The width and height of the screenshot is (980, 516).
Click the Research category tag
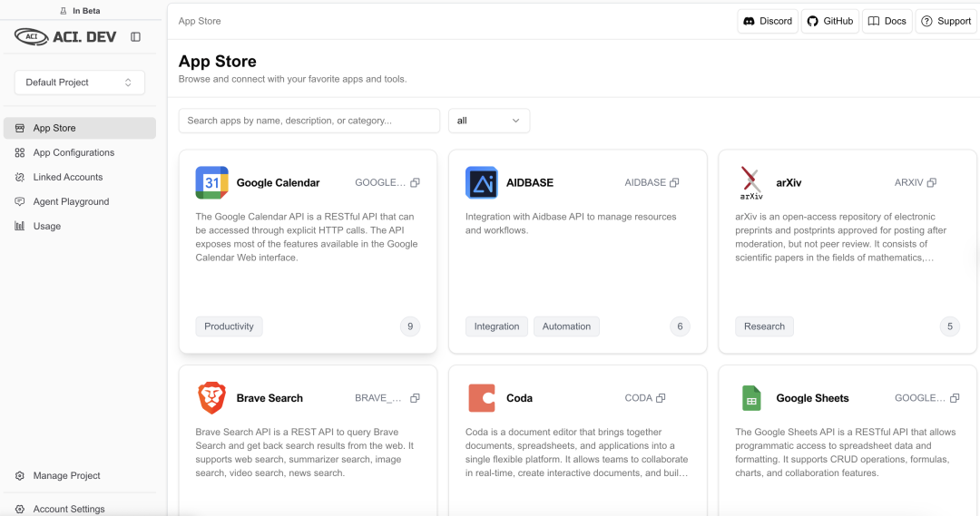tap(764, 326)
